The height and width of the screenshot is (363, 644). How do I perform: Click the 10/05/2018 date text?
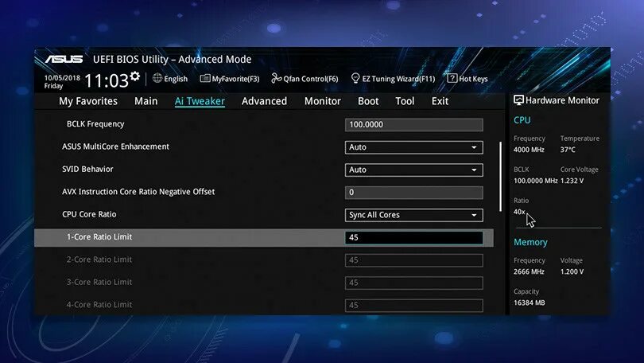(62, 78)
